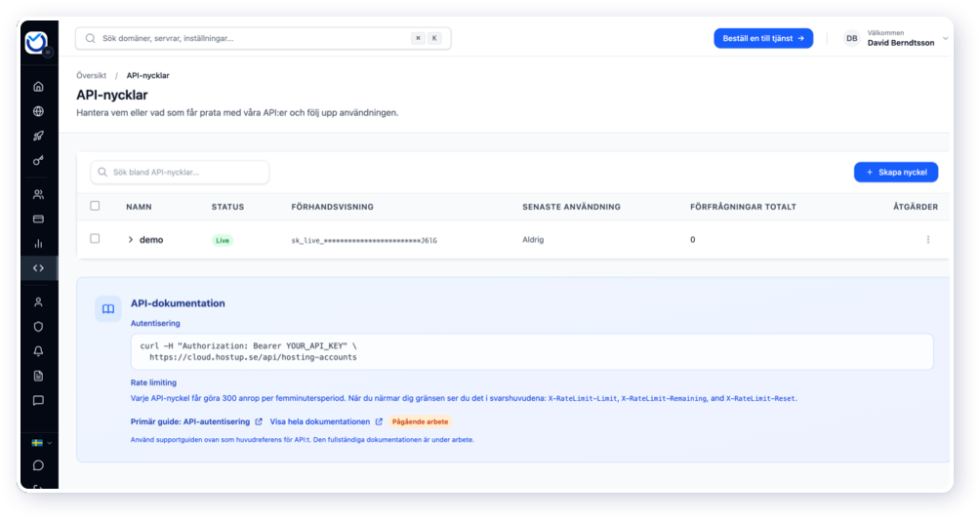Viewport: 980px width, 519px height.
Task: Click the 'demo' key name
Action: [151, 240]
